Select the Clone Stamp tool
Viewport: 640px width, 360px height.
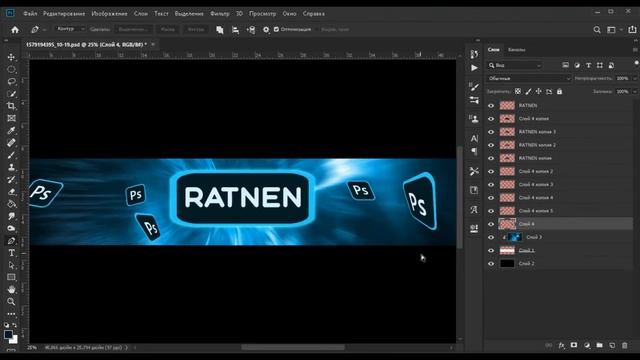tap(11, 167)
